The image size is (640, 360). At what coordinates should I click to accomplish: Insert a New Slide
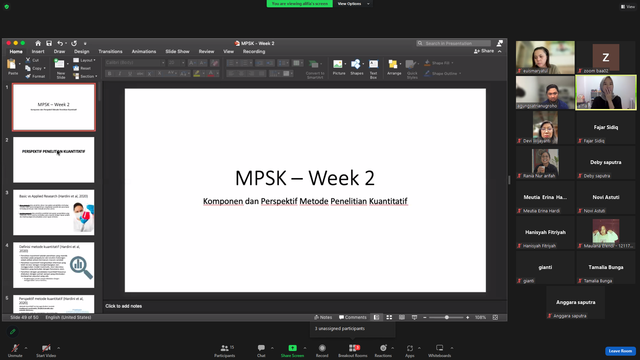click(60, 69)
